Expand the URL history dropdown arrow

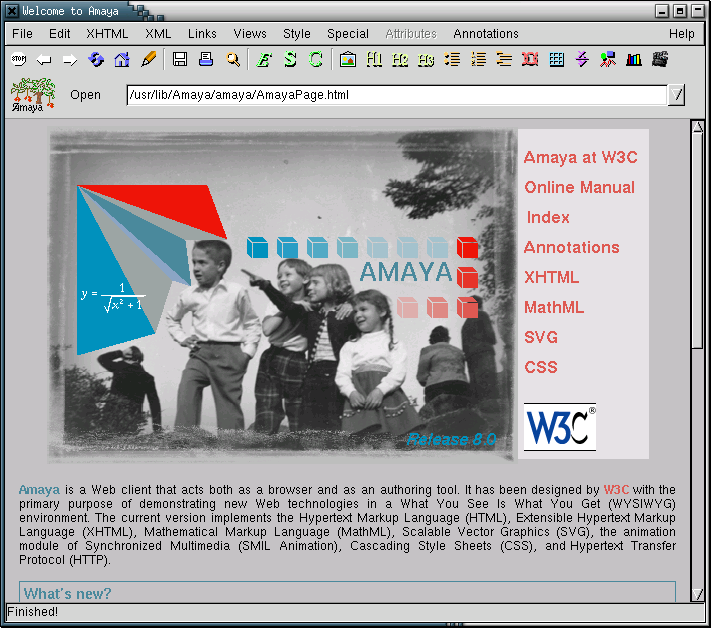[x=677, y=95]
